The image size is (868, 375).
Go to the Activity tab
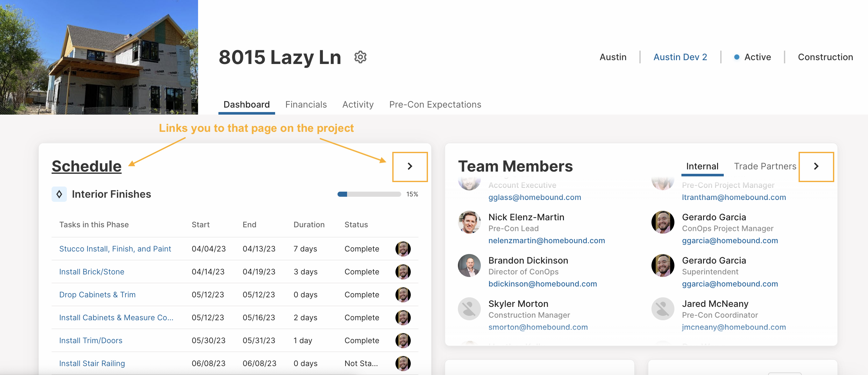[x=358, y=105]
